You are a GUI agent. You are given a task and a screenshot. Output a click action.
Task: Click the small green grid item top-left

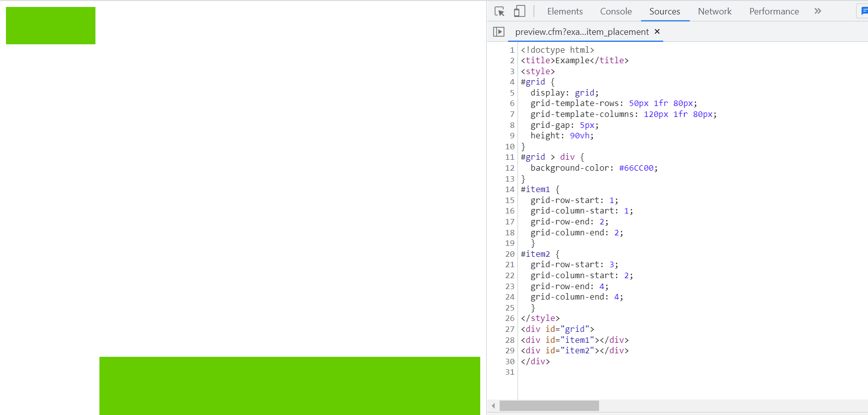(x=51, y=26)
